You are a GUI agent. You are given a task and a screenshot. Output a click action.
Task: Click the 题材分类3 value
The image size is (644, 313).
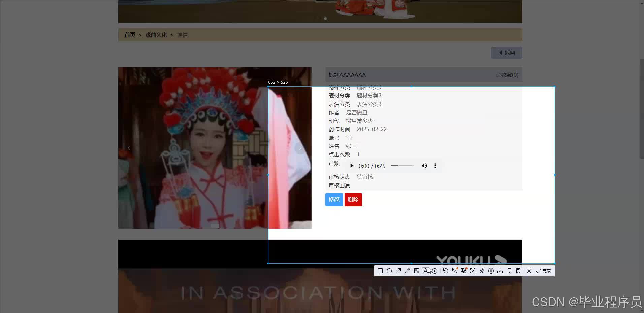369,95
